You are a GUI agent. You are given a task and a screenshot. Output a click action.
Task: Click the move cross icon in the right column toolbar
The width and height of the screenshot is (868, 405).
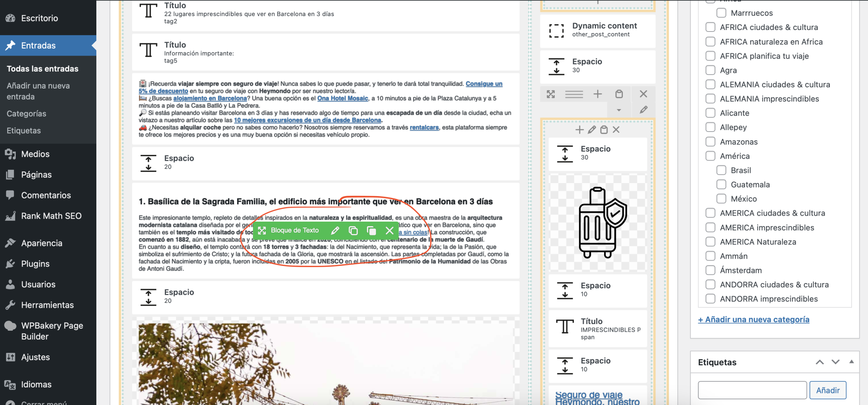(551, 94)
